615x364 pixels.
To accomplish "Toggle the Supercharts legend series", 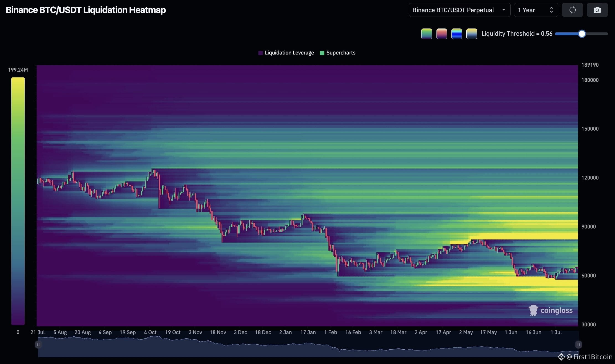I will pyautogui.click(x=338, y=53).
